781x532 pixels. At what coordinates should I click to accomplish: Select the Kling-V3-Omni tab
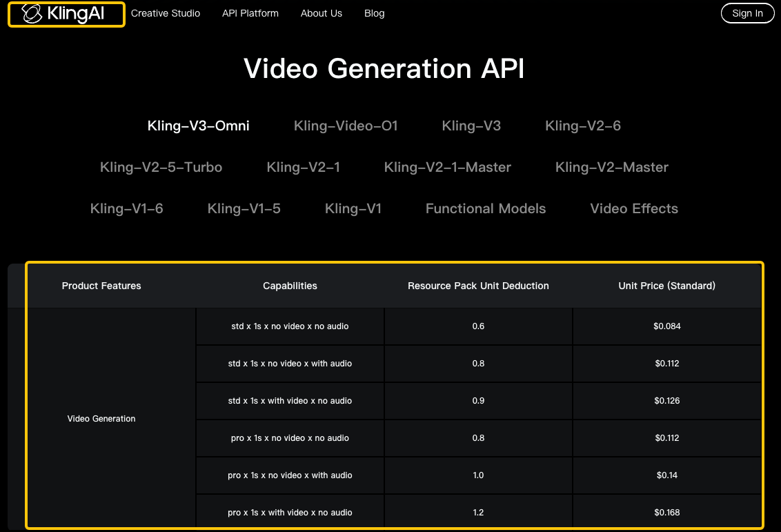pyautogui.click(x=198, y=126)
